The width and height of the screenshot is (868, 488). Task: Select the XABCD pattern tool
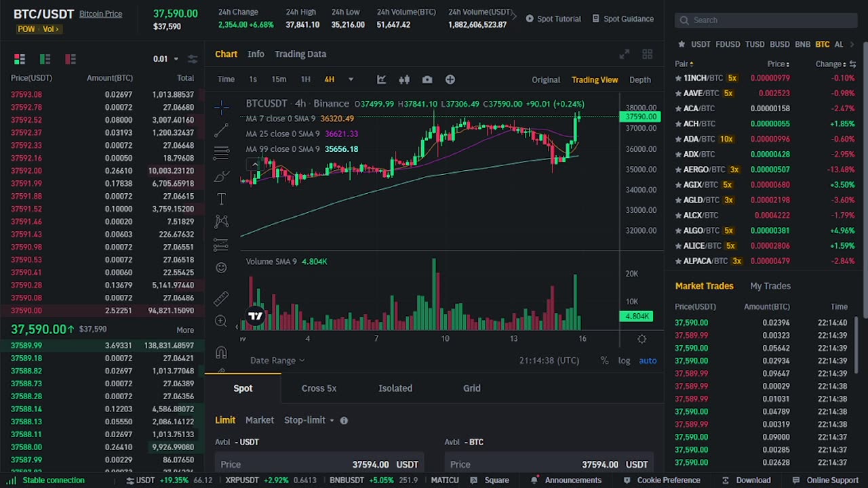(221, 222)
